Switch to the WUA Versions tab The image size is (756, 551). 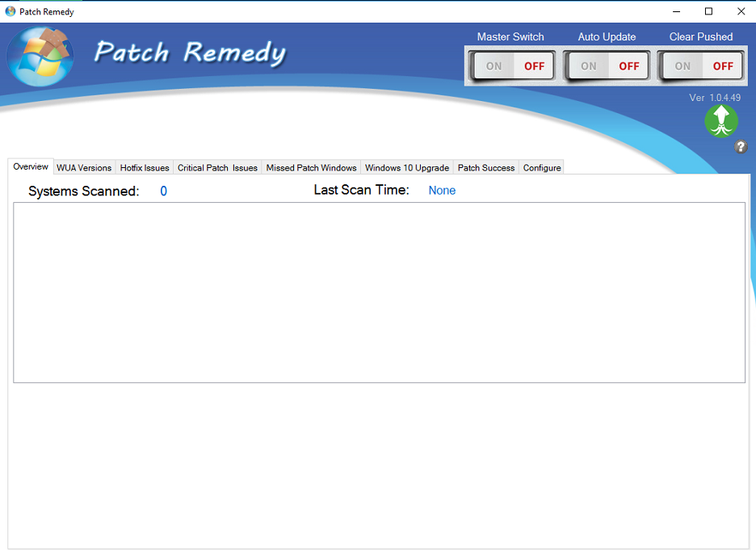click(x=84, y=168)
